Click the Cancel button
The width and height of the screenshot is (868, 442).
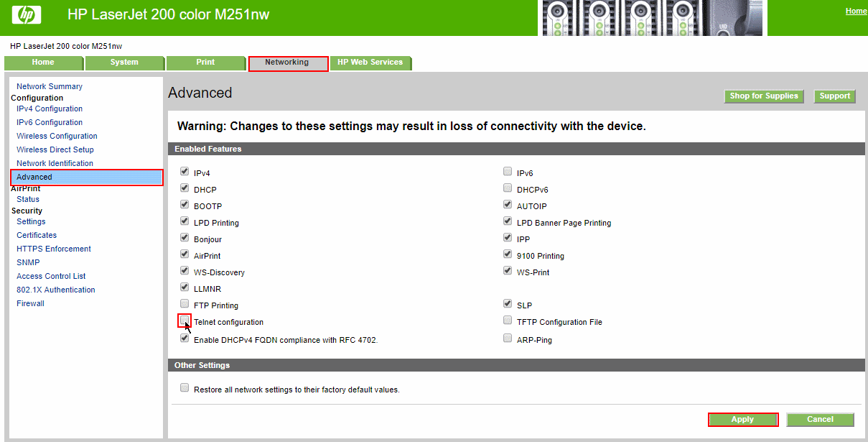[820, 420]
